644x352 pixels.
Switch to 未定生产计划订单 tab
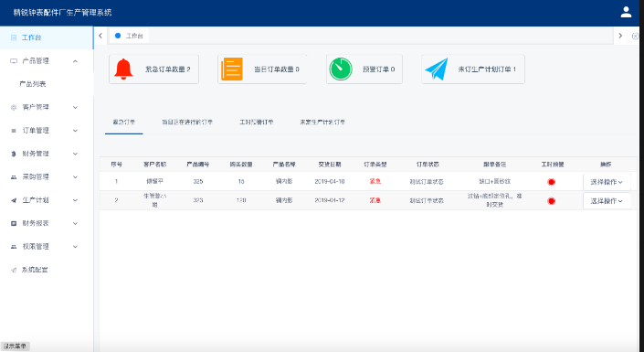coord(322,123)
